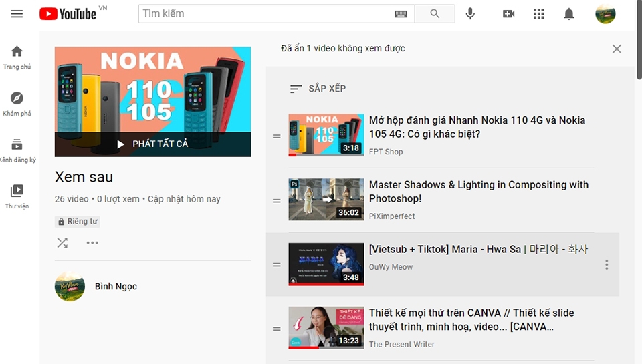This screenshot has width=642, height=364.
Task: Open the SẮP XẾP sort dropdown
Action: click(x=318, y=88)
